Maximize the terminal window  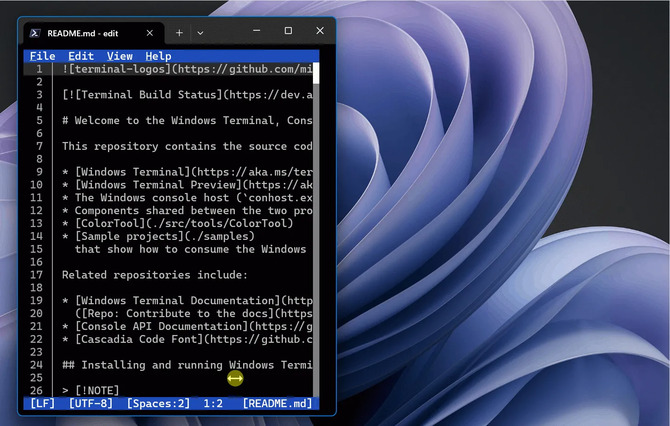pyautogui.click(x=288, y=31)
